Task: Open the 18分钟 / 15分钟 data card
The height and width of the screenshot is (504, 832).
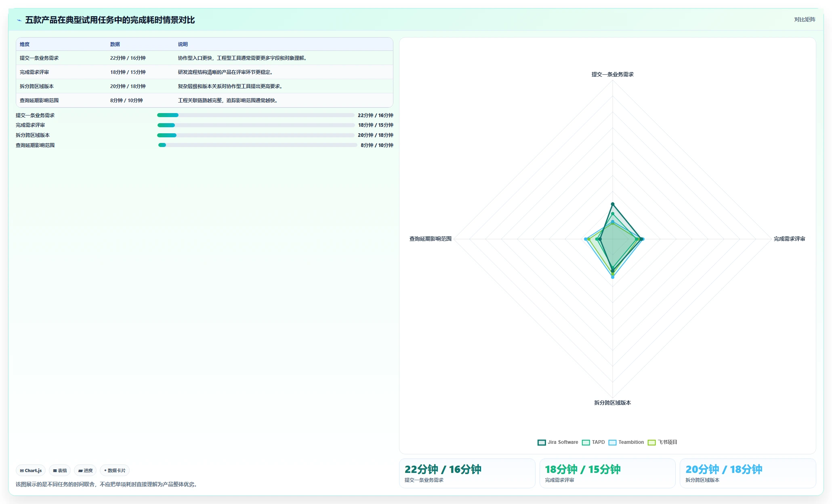Action: [x=607, y=473]
